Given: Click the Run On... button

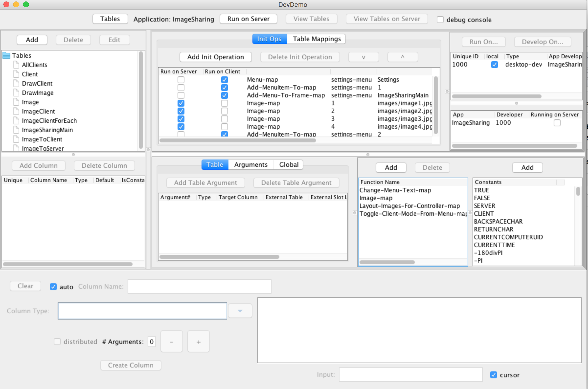Looking at the screenshot, I should point(484,42).
